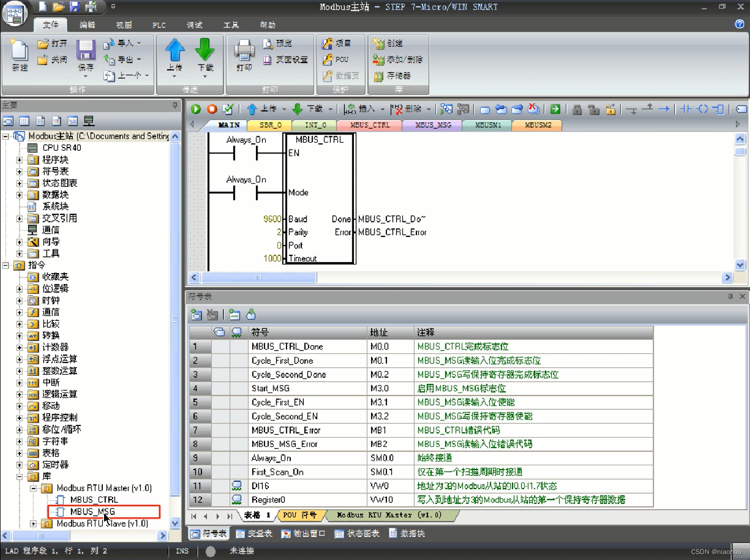750x560 pixels.
Task: Expand the 定时器 instruction folder
Action: pyautogui.click(x=19, y=465)
